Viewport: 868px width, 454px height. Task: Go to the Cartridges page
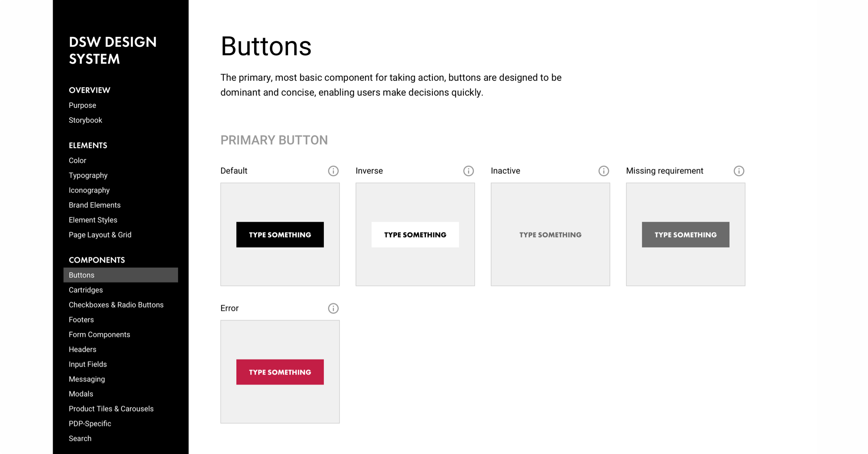[86, 290]
